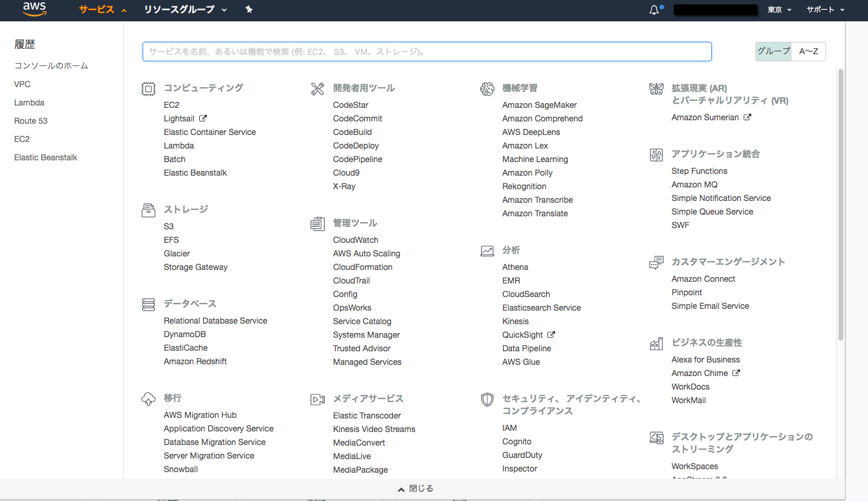
Task: Close the services panel with 閉じる
Action: 415,489
